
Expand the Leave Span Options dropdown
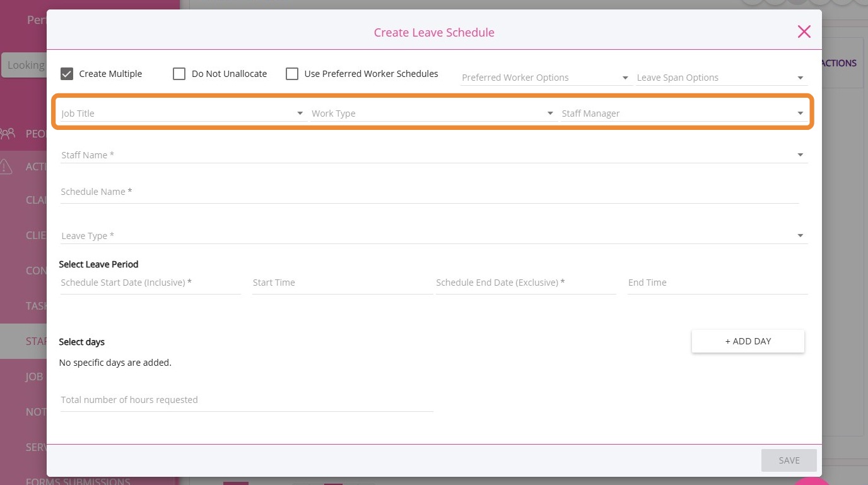tap(721, 78)
